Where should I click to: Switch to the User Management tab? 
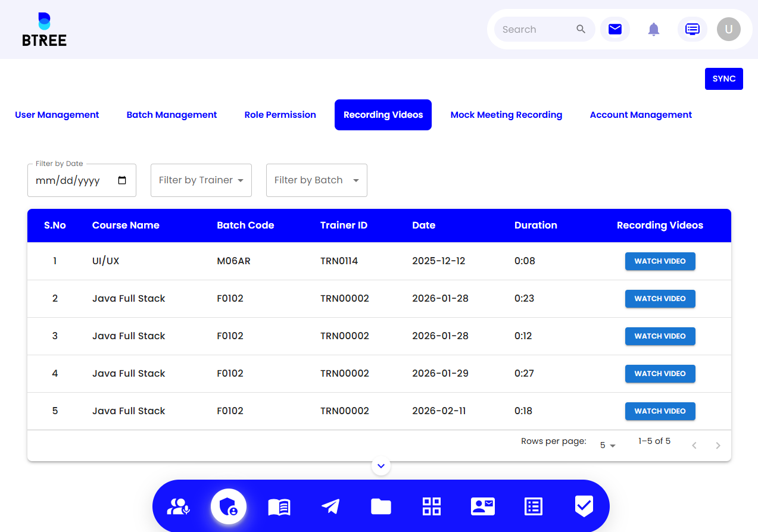point(57,115)
